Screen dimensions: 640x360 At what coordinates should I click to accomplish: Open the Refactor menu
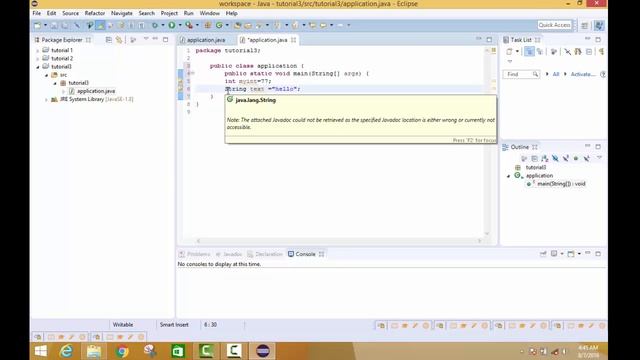tap(95, 13)
